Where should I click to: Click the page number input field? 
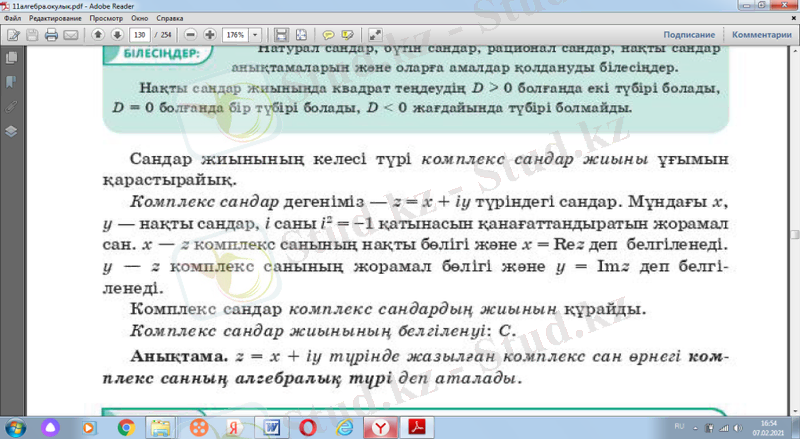139,34
